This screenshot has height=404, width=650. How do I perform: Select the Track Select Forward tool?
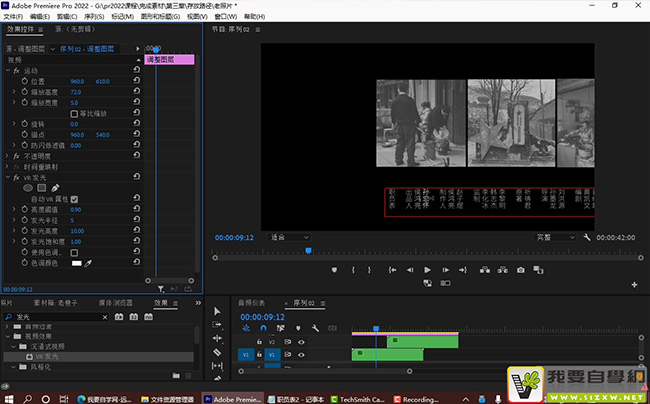click(217, 324)
